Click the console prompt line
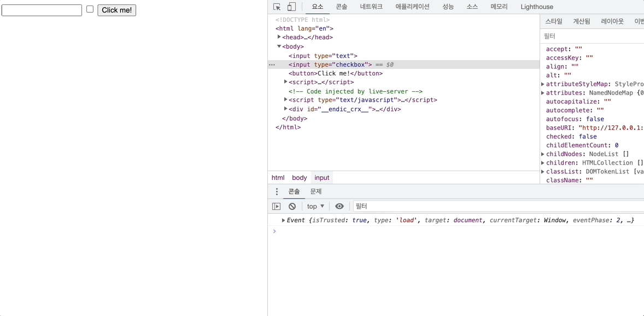The height and width of the screenshot is (316, 644). click(456, 231)
